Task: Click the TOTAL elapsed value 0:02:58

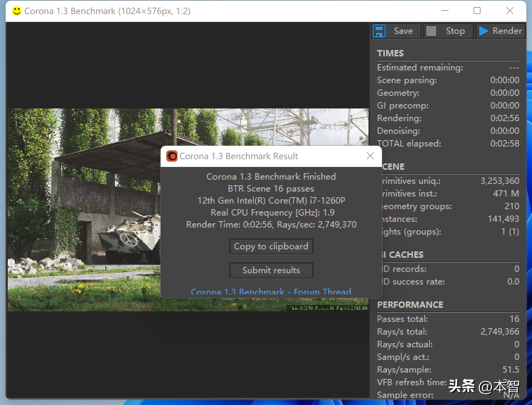Action: [x=505, y=144]
